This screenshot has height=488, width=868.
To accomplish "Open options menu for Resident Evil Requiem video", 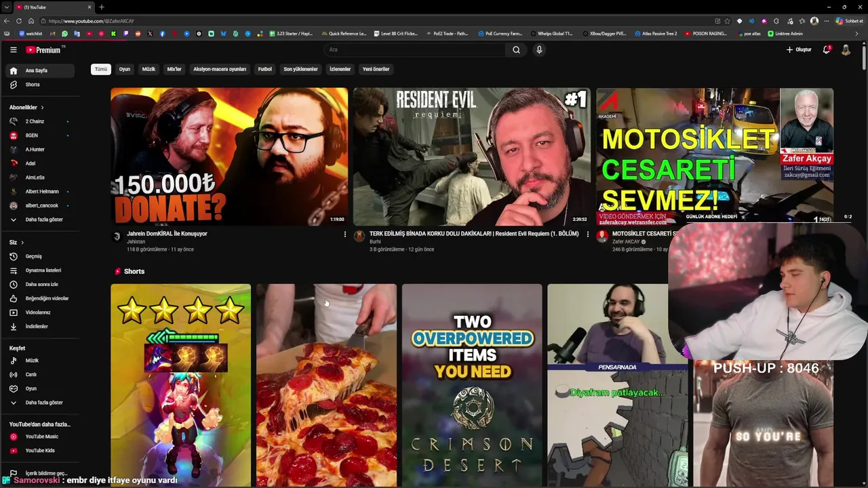I will pos(587,235).
